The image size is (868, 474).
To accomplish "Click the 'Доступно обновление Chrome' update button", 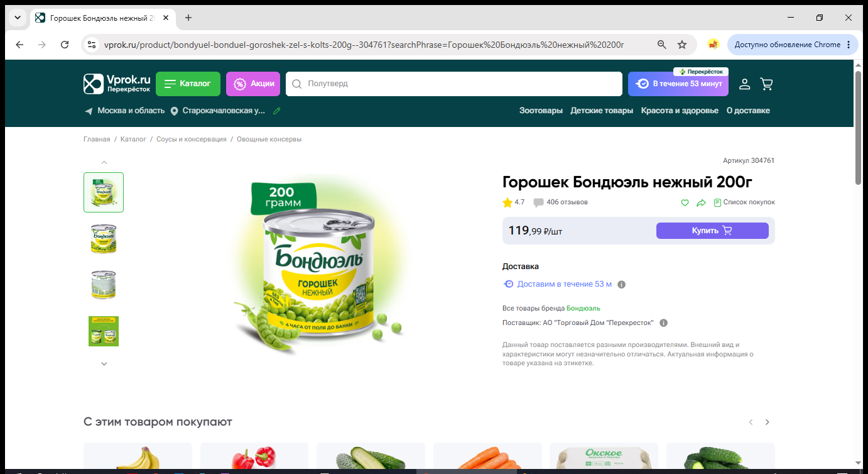I will click(x=793, y=45).
